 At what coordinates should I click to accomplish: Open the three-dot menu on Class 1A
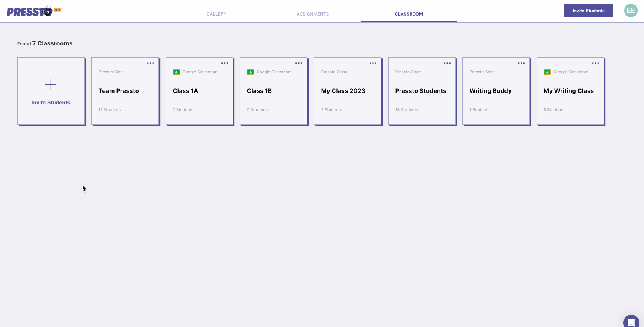click(225, 63)
